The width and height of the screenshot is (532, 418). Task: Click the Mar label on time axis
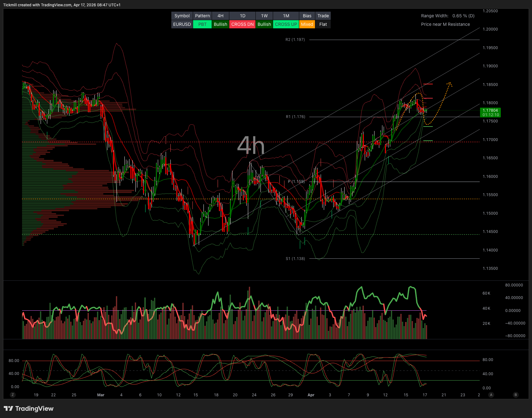(x=101, y=395)
